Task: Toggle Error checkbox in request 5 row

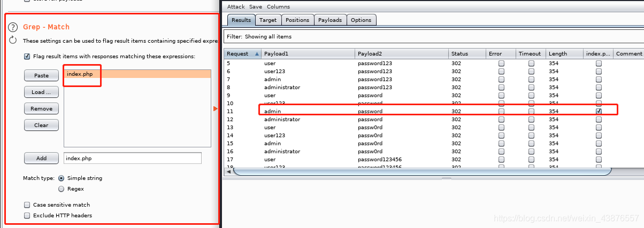Action: click(501, 63)
